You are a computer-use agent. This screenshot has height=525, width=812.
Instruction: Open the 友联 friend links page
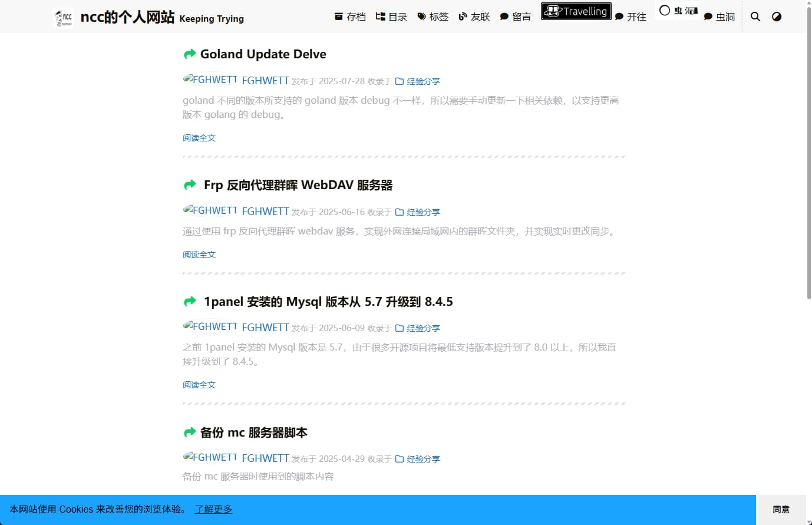click(474, 16)
